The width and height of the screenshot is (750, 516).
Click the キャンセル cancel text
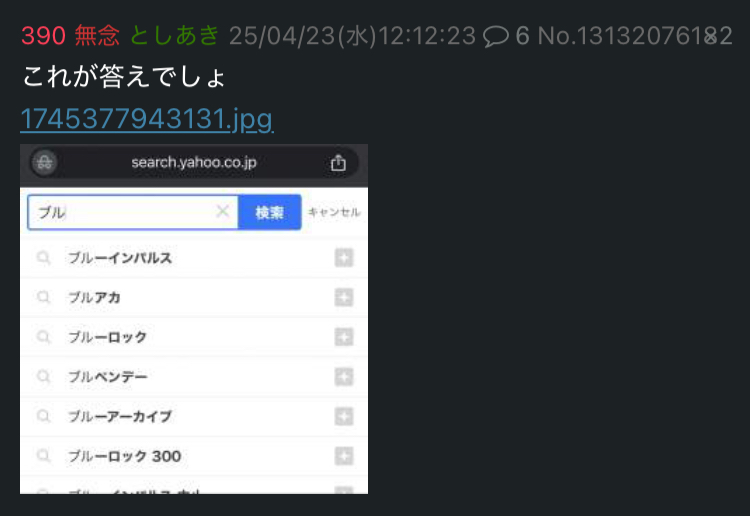(334, 212)
